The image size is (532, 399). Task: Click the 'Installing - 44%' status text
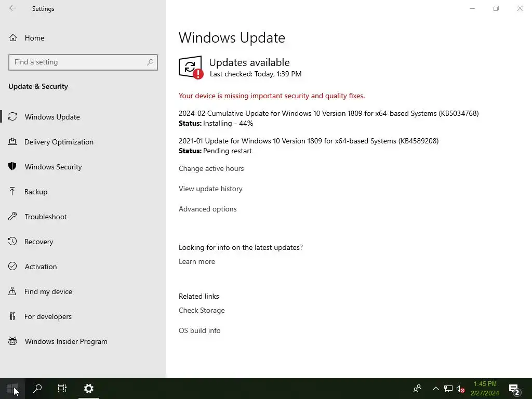[x=228, y=123]
